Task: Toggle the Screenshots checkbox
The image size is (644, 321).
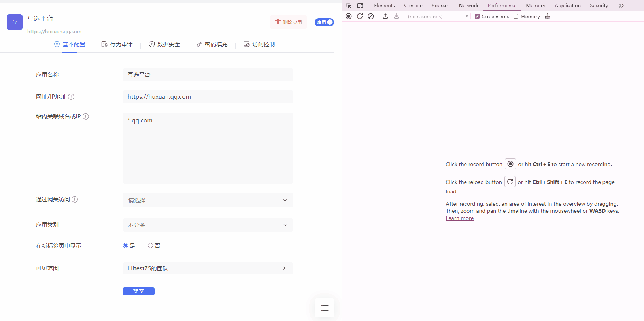Action: coord(477,16)
